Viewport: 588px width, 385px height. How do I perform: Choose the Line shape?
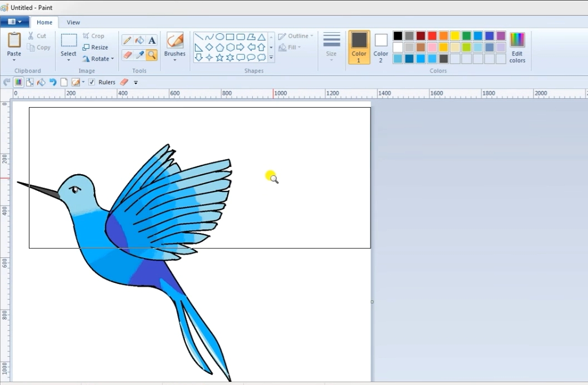click(x=199, y=37)
